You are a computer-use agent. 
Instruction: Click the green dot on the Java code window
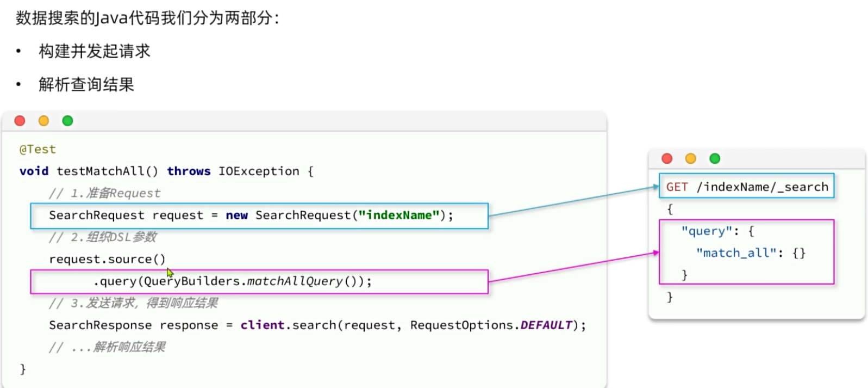tap(67, 121)
